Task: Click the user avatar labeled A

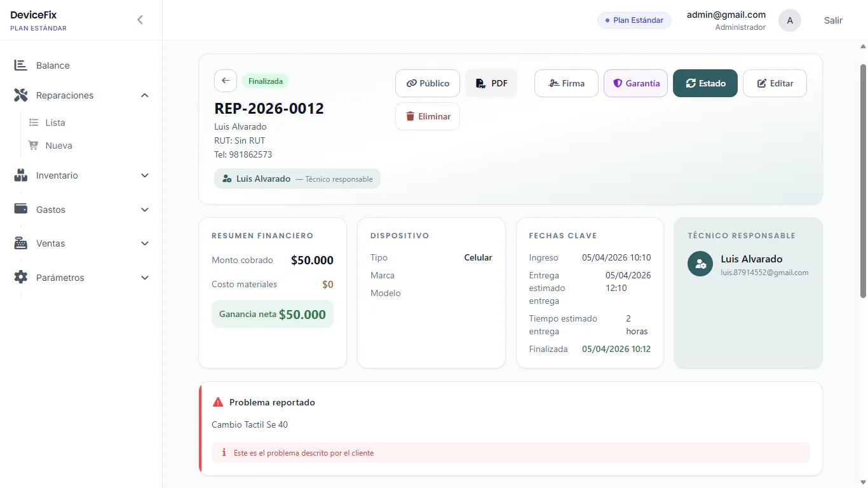Action: (790, 20)
